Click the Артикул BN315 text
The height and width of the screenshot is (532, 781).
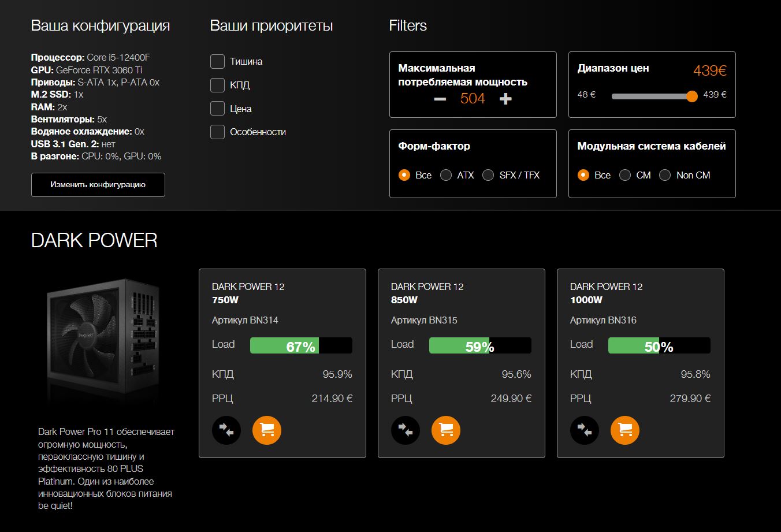coord(424,320)
